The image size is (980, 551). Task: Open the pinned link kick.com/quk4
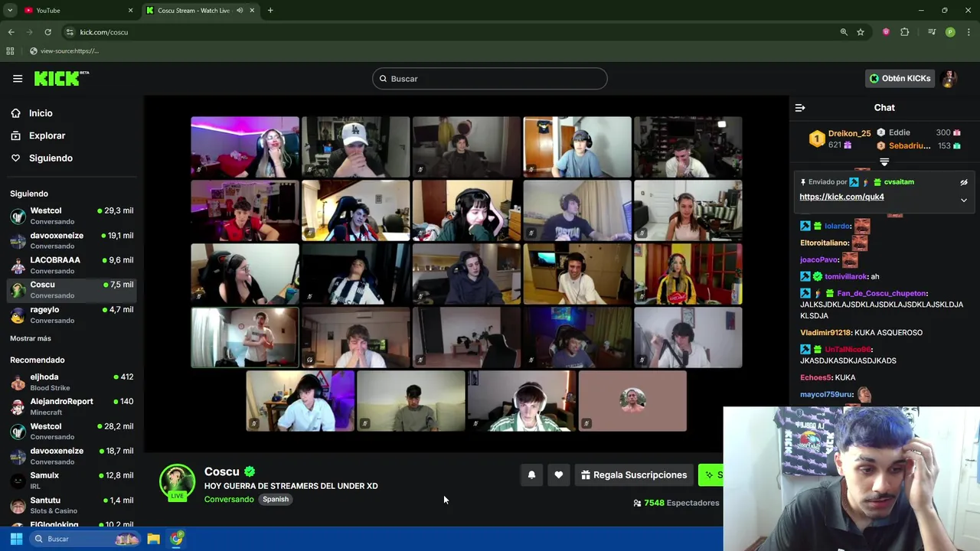pyautogui.click(x=841, y=197)
